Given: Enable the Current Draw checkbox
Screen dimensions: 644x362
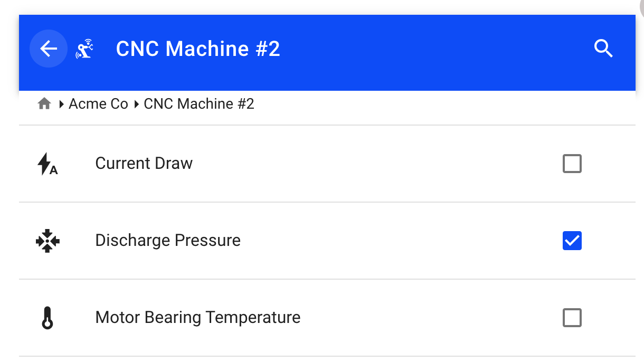Looking at the screenshot, I should (x=572, y=164).
